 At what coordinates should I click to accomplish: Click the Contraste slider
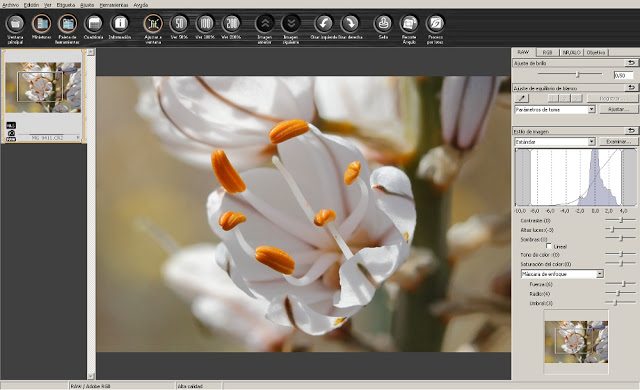tap(620, 220)
